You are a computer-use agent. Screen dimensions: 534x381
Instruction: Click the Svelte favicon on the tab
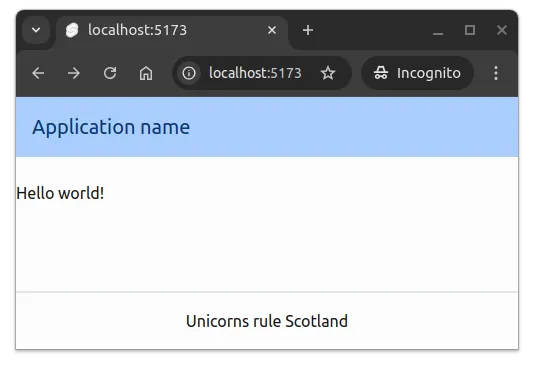pos(72,30)
